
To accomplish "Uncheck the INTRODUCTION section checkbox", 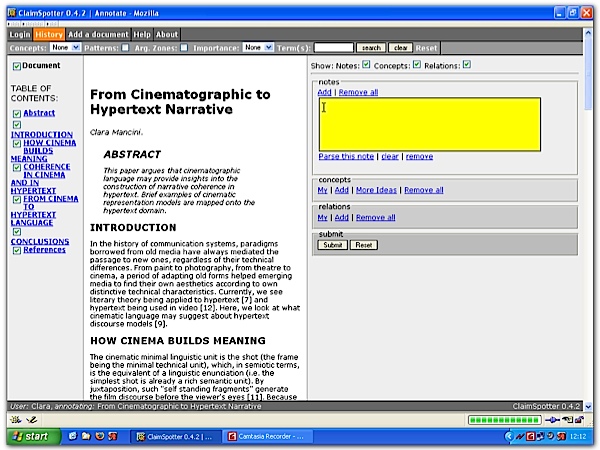I will [x=16, y=125].
